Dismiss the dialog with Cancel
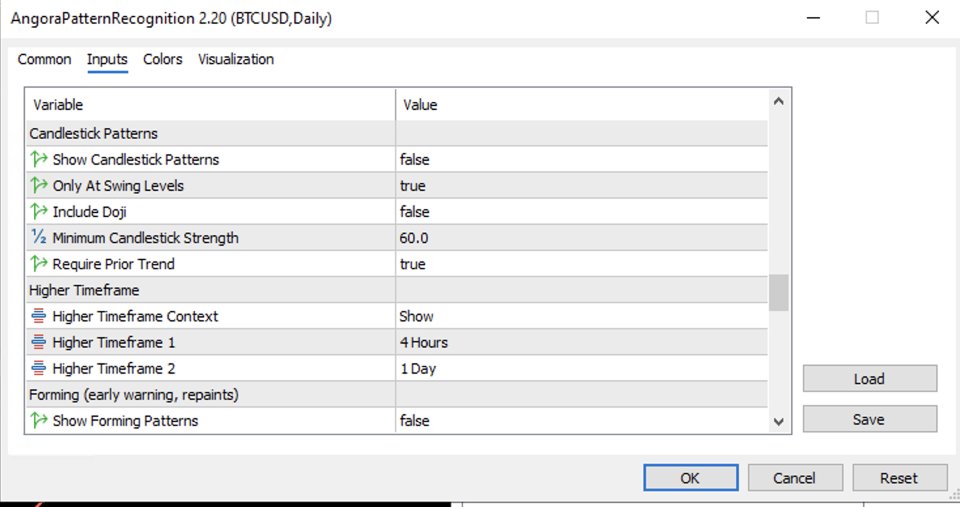This screenshot has height=507, width=960. click(795, 478)
